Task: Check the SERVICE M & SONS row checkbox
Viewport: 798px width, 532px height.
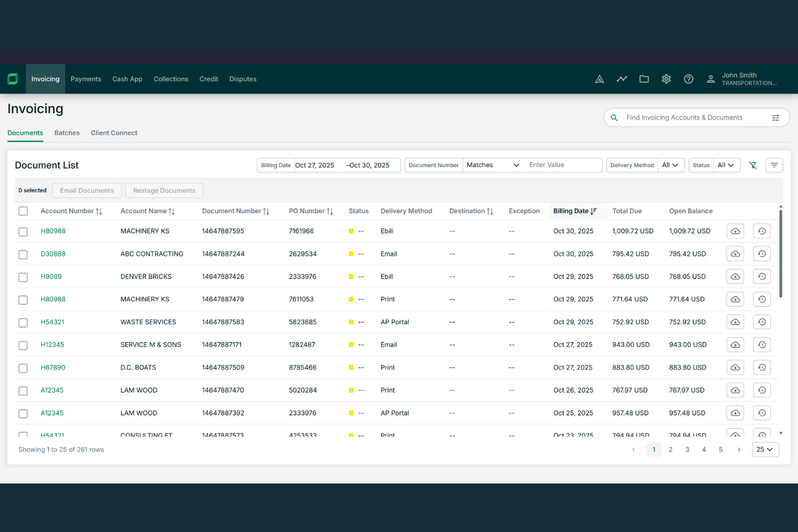Action: tap(23, 345)
